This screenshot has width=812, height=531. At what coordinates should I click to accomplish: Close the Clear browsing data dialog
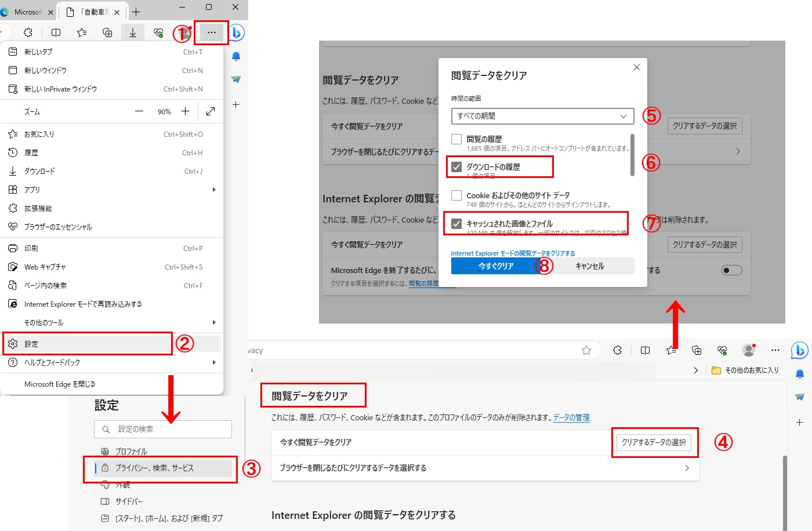pos(637,67)
